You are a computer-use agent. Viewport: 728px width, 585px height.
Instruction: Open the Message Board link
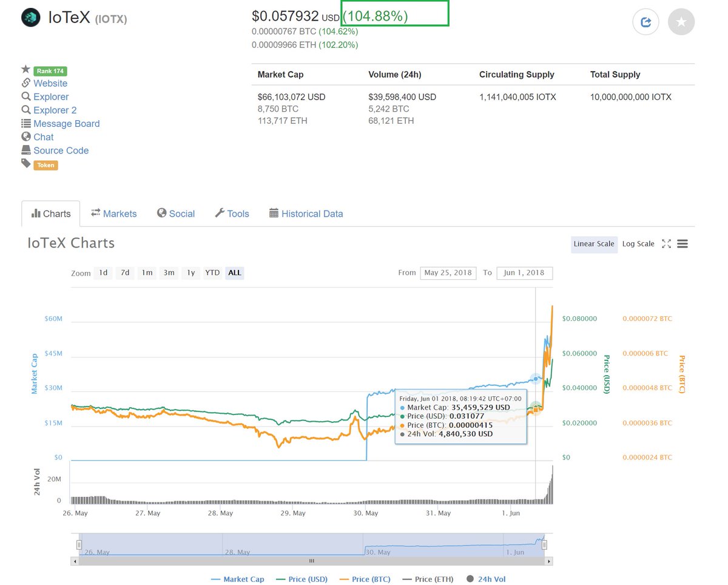[67, 123]
